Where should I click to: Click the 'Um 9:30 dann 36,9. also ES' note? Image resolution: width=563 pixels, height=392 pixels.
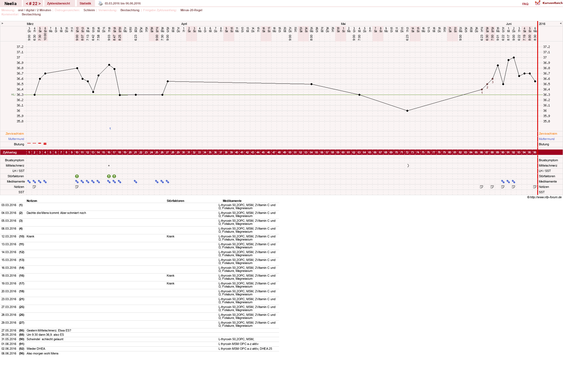[x=45, y=335]
